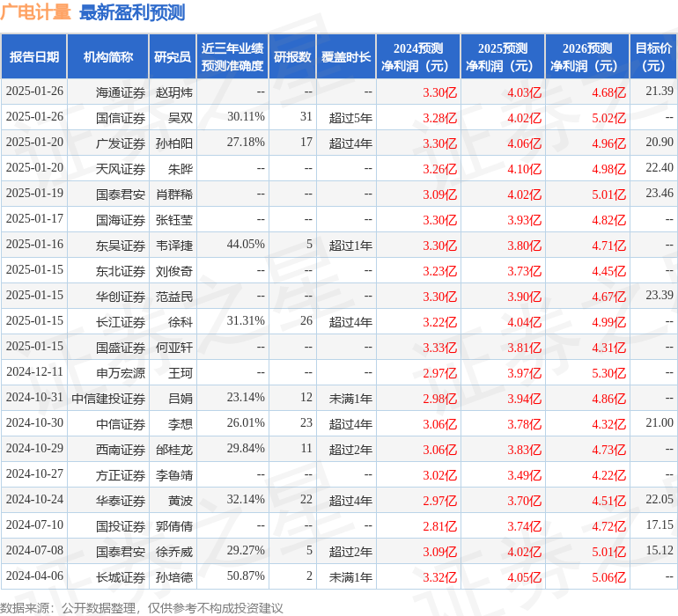
Task: Click the 研究员 column header
Action: 173,56
